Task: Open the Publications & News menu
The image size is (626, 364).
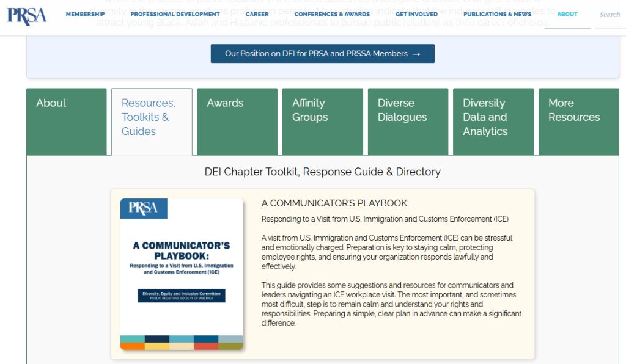Action: (497, 14)
